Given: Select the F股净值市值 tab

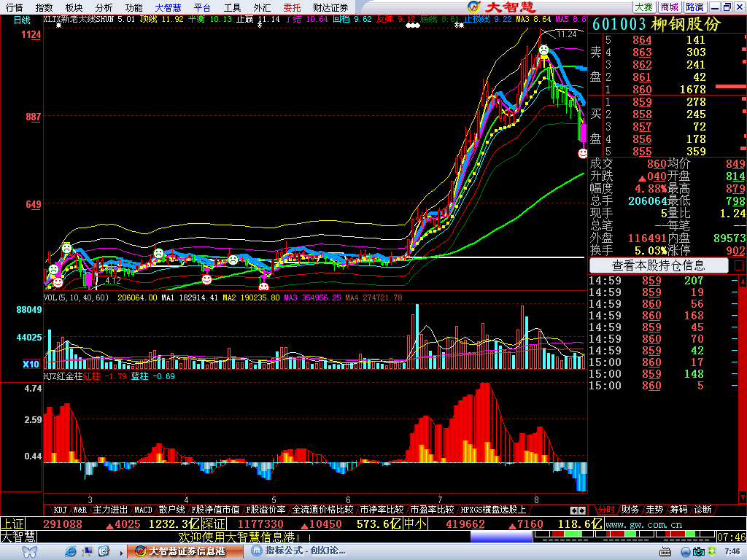Looking at the screenshot, I should click(x=215, y=510).
